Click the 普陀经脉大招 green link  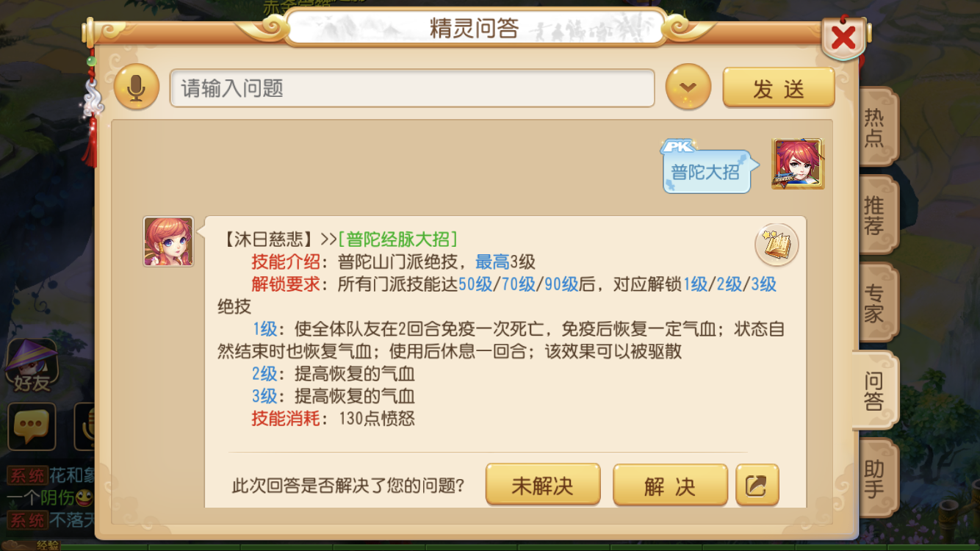(x=397, y=239)
